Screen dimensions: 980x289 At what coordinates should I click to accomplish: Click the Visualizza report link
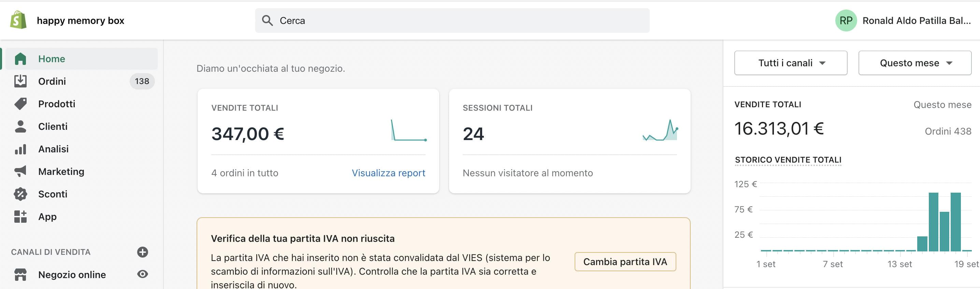388,173
